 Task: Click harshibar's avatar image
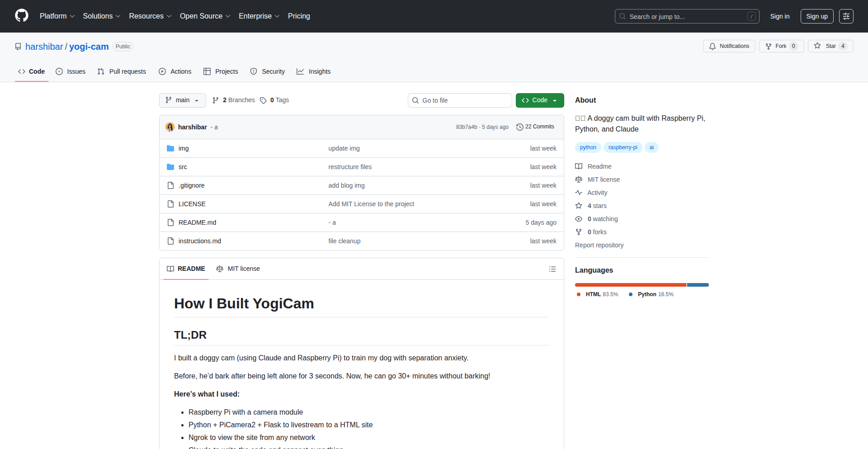(x=170, y=127)
